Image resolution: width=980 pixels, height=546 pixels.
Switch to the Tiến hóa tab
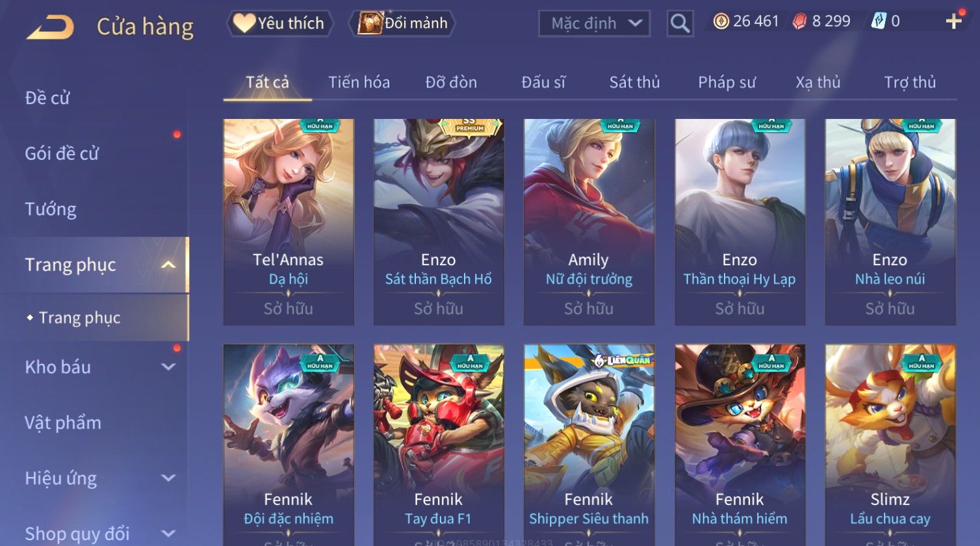pyautogui.click(x=359, y=83)
